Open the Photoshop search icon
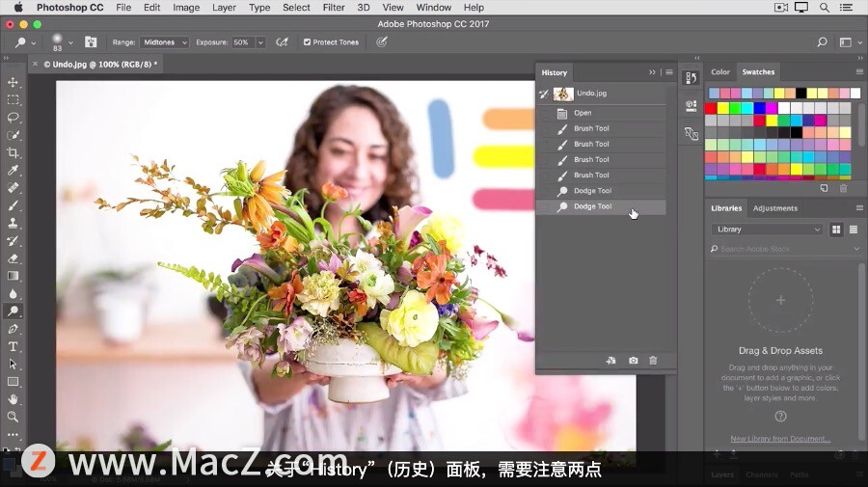The image size is (868, 487). coord(822,42)
